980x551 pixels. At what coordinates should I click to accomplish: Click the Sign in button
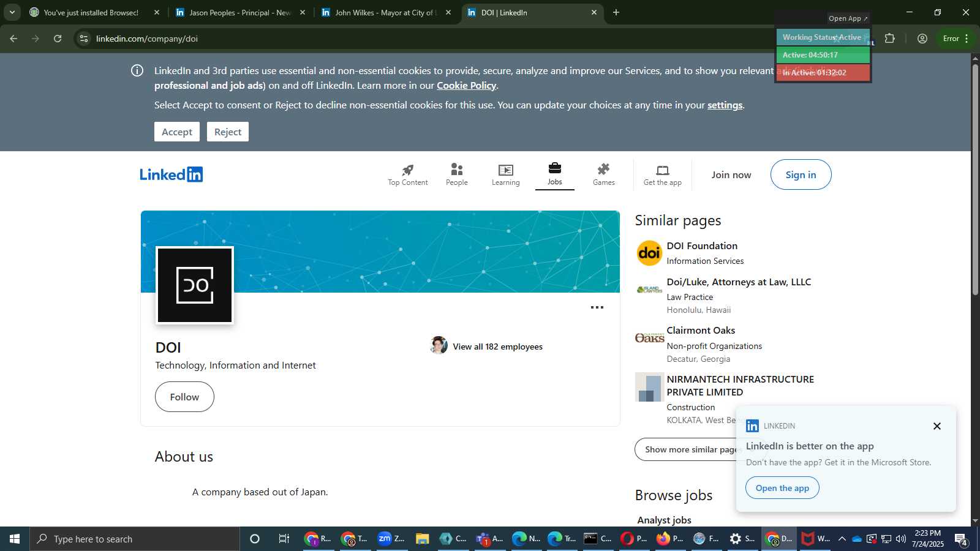pos(801,174)
